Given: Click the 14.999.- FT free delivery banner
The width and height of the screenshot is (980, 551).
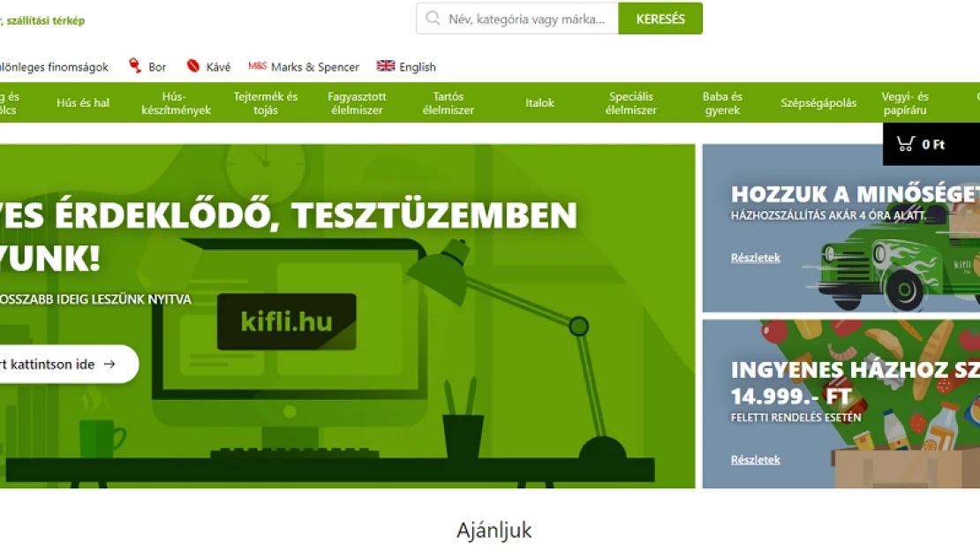Looking at the screenshot, I should click(841, 404).
